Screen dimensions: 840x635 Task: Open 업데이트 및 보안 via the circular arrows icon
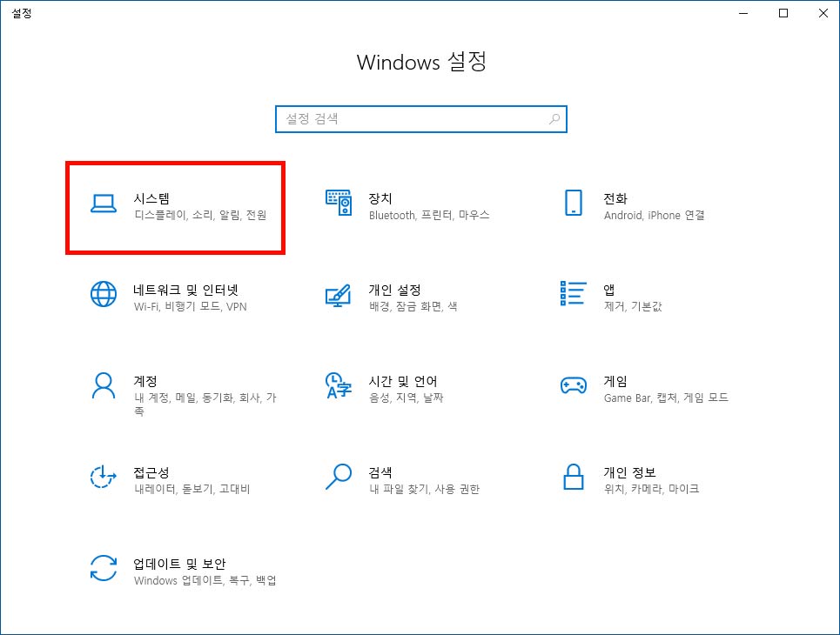104,568
